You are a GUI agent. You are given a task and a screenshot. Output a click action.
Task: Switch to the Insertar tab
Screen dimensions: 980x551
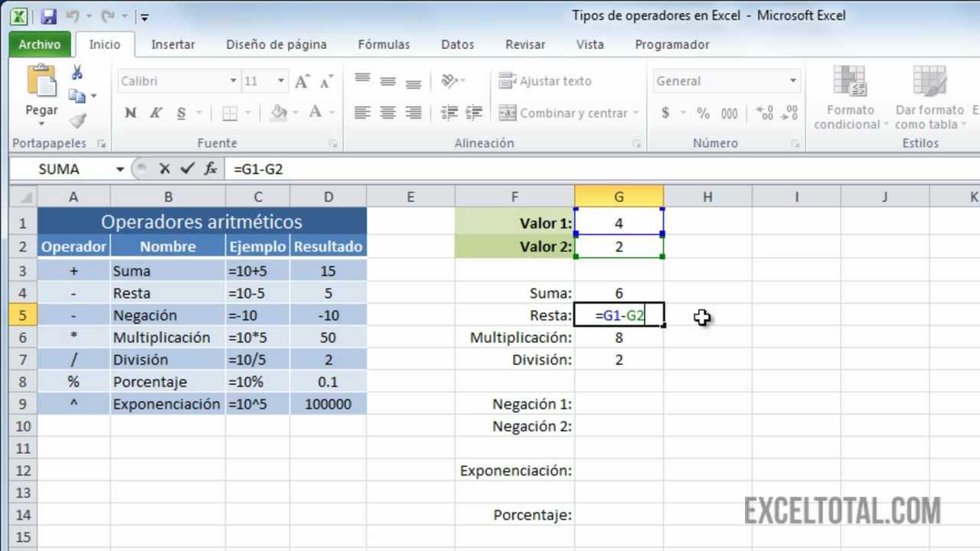[x=173, y=44]
